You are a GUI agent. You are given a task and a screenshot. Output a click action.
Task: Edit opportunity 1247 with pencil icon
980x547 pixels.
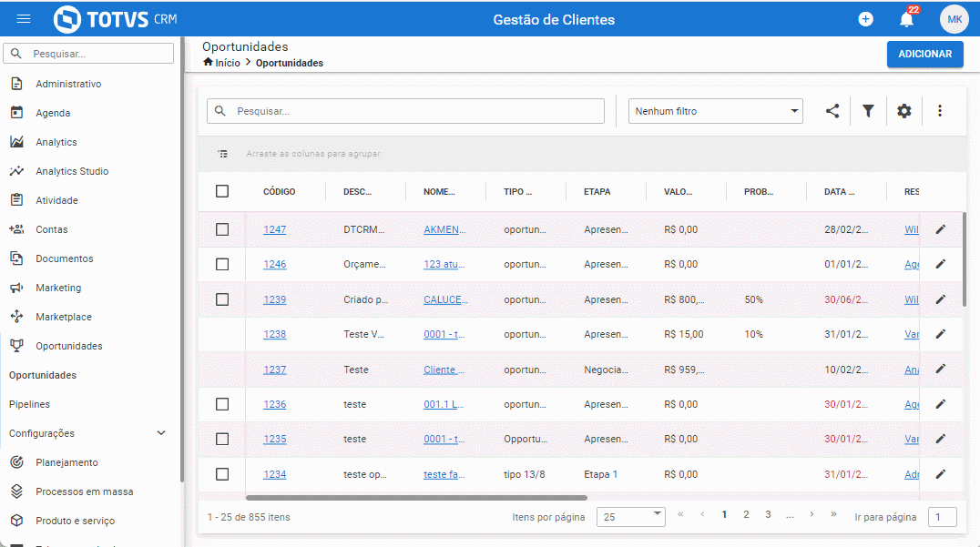(940, 229)
